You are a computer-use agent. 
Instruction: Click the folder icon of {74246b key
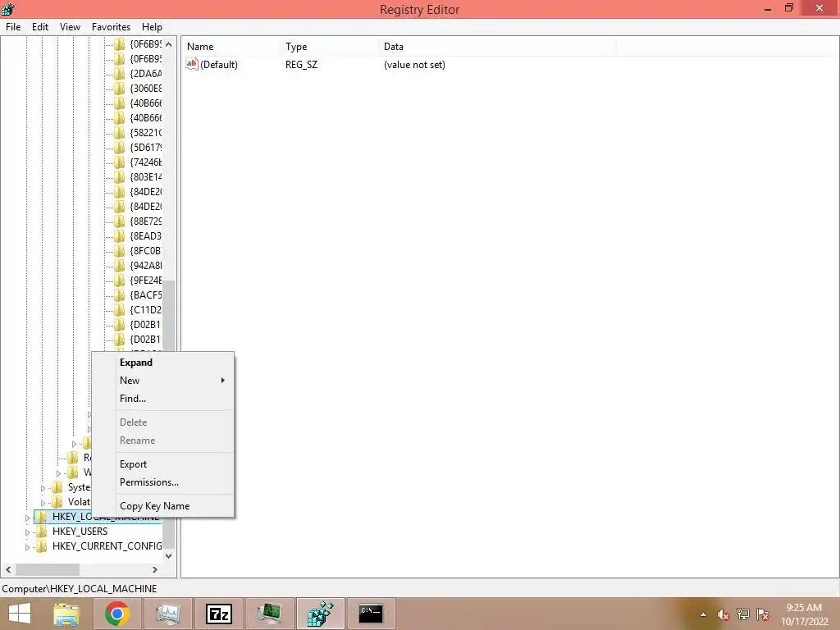(120, 162)
